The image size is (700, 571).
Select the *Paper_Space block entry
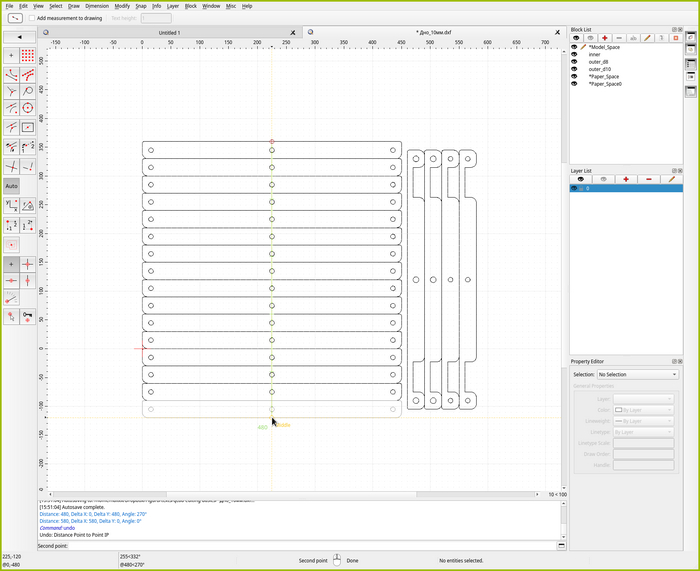coord(604,76)
